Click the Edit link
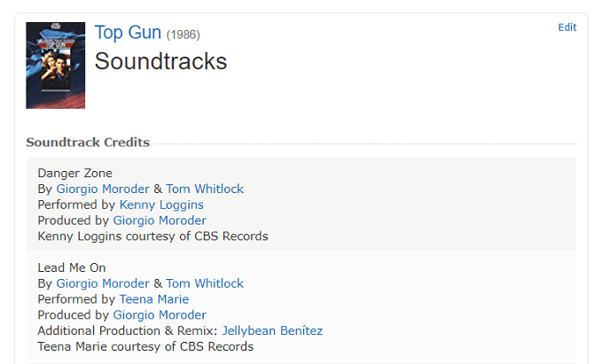 (x=567, y=27)
